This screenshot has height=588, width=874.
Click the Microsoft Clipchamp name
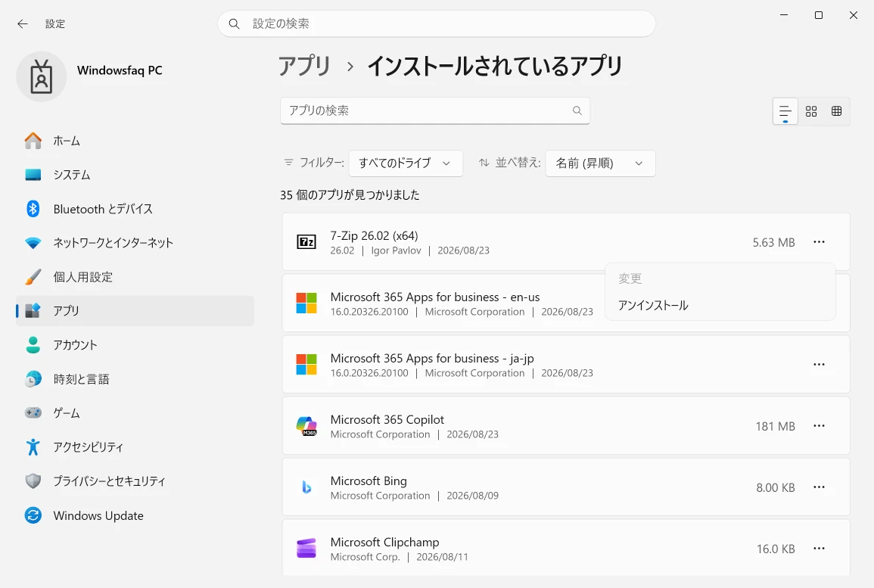[x=384, y=543]
